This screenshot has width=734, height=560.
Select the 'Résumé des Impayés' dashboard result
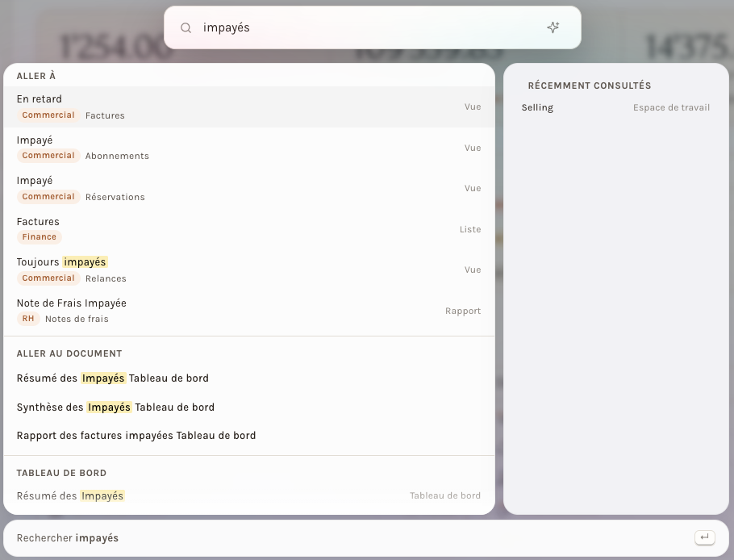tap(249, 496)
